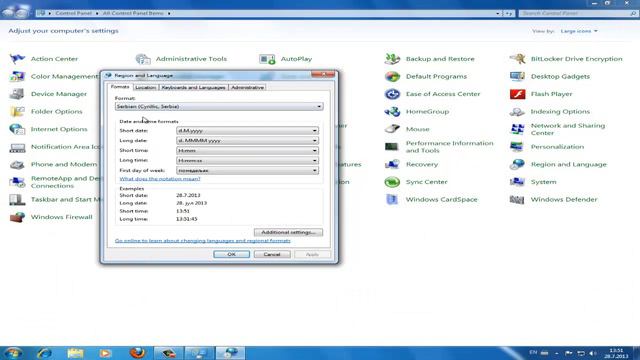Open Personalization icon

tap(517, 147)
